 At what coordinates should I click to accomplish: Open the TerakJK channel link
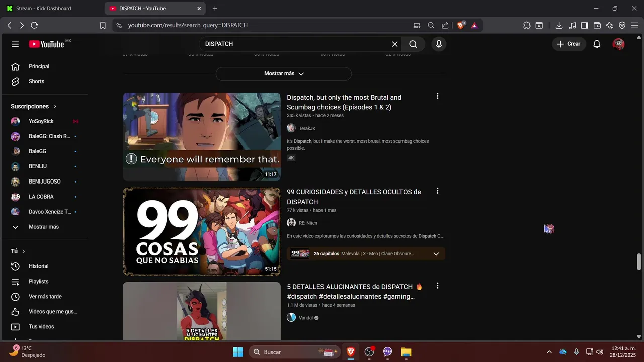(x=307, y=128)
